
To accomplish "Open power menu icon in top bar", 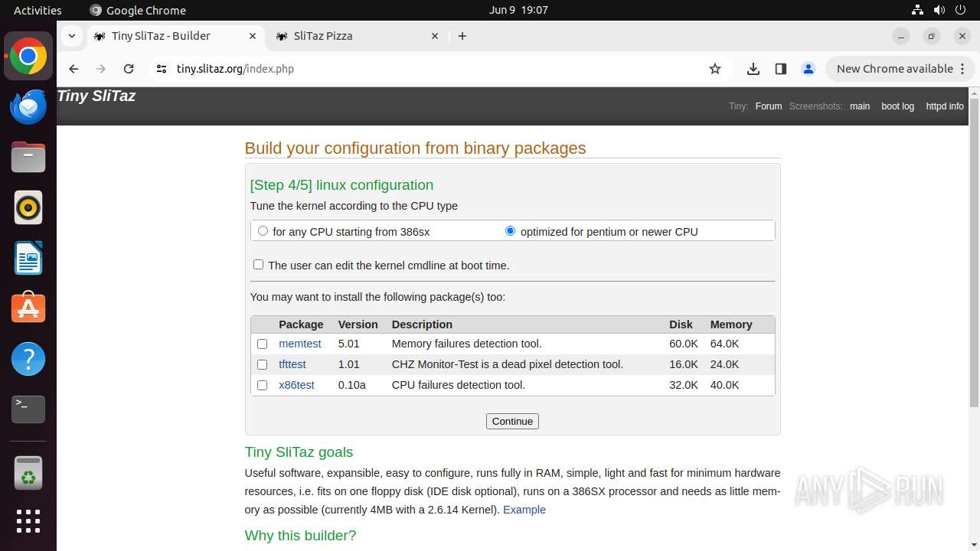I will [960, 10].
